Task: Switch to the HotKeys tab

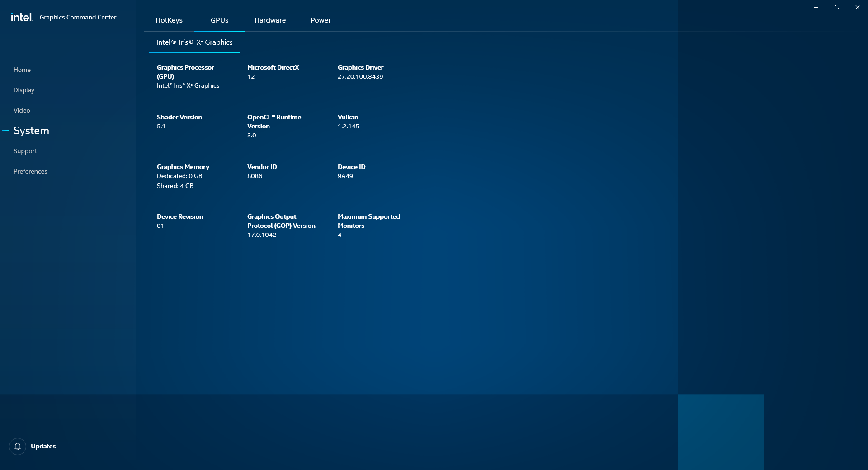Action: point(169,20)
